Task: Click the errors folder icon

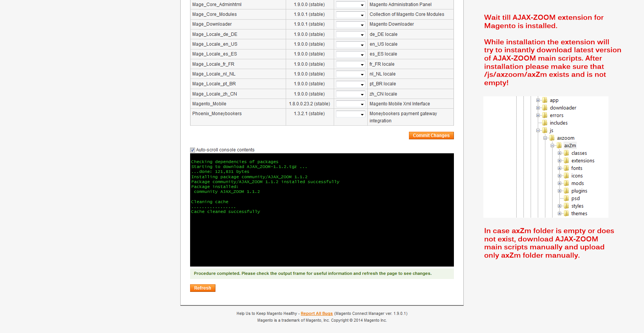Action: click(x=545, y=115)
